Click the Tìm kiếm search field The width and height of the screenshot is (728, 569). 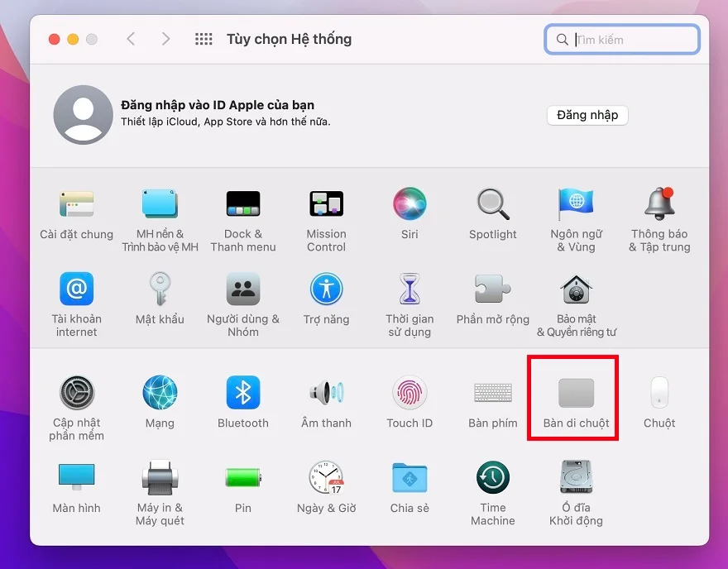coord(621,39)
